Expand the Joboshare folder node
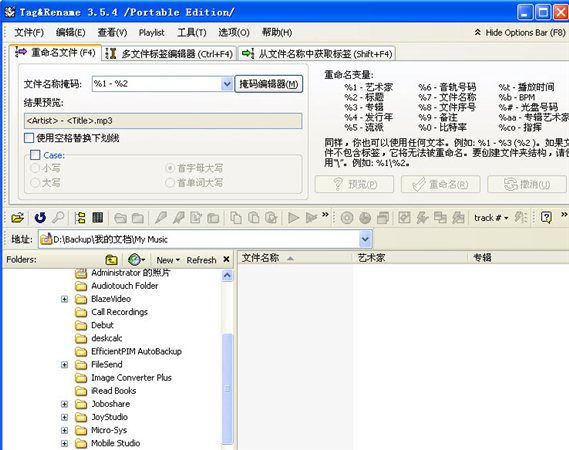 click(64, 404)
